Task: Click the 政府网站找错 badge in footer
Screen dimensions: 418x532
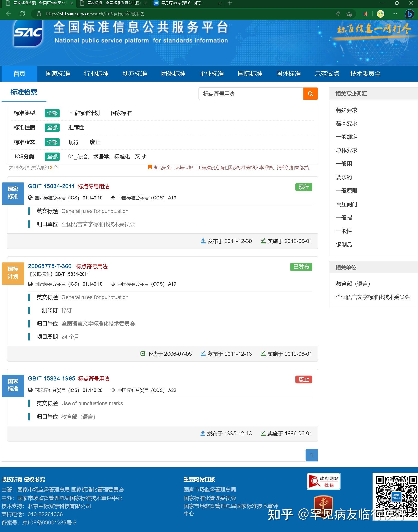Action: (x=324, y=481)
